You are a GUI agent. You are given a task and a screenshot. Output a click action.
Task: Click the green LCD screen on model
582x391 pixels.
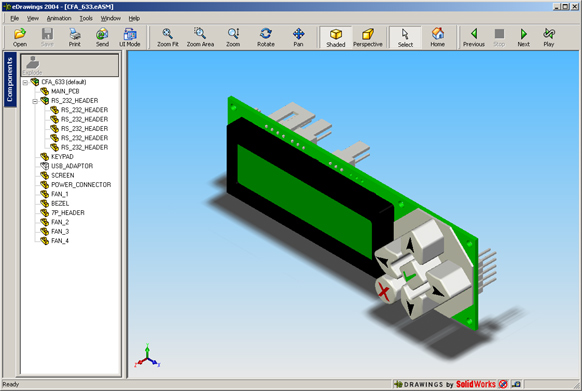[304, 201]
